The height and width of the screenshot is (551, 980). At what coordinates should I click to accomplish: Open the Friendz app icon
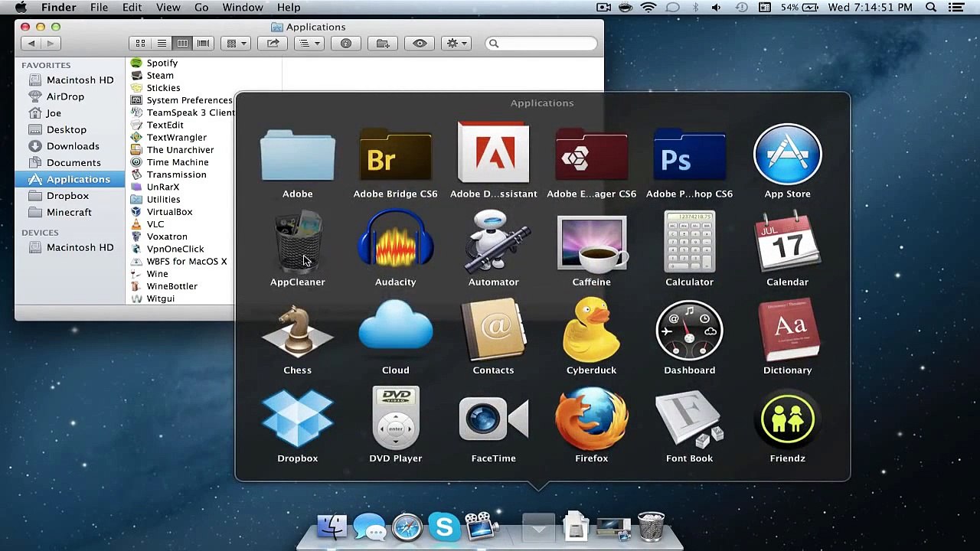pyautogui.click(x=787, y=418)
